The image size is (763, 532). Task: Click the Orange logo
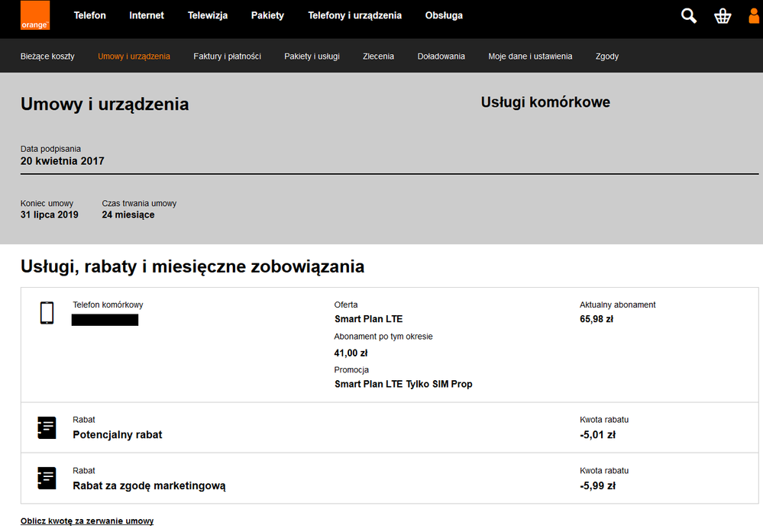tap(35, 15)
